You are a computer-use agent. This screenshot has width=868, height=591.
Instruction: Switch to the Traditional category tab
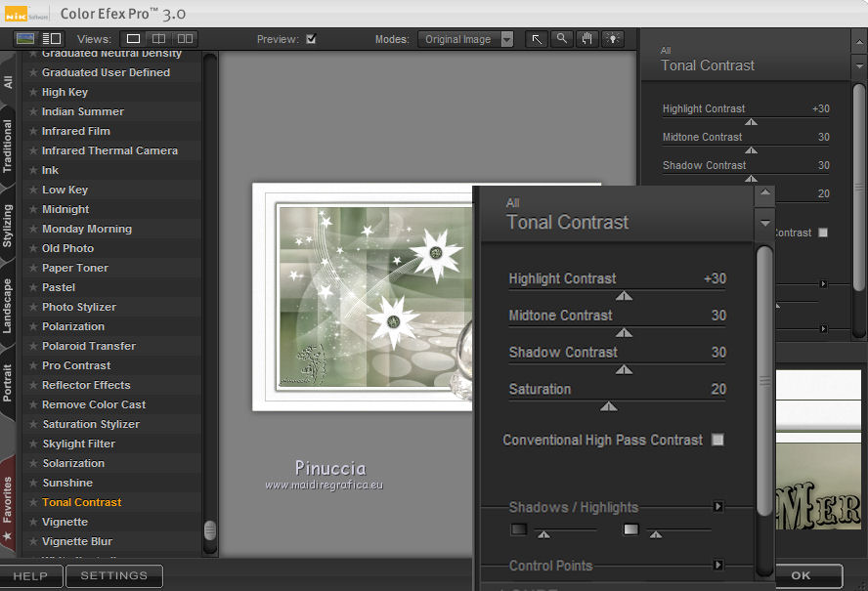click(x=7, y=147)
